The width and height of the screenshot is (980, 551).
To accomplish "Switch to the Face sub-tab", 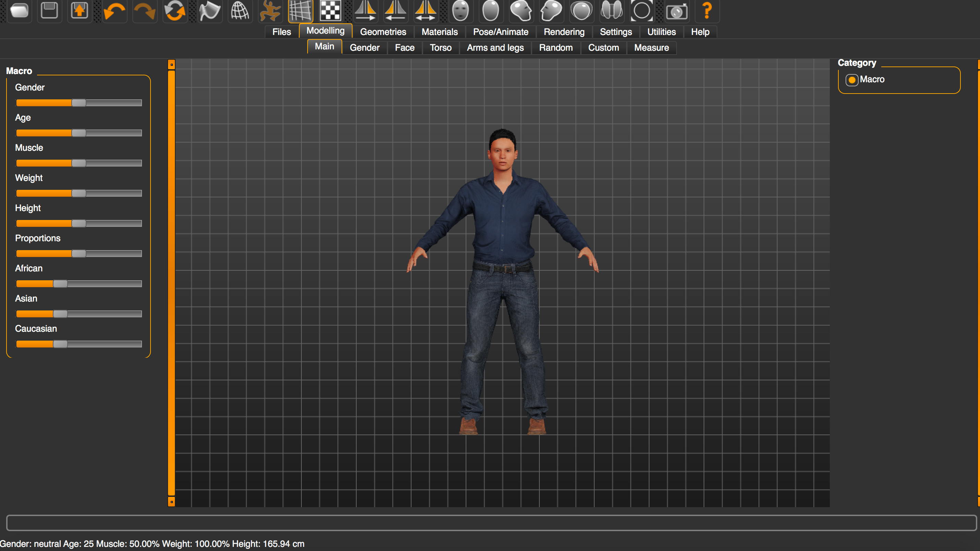I will point(404,48).
